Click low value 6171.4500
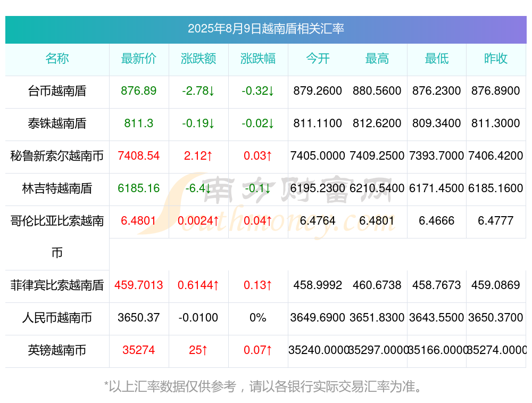The width and height of the screenshot is (532, 403). [x=437, y=188]
